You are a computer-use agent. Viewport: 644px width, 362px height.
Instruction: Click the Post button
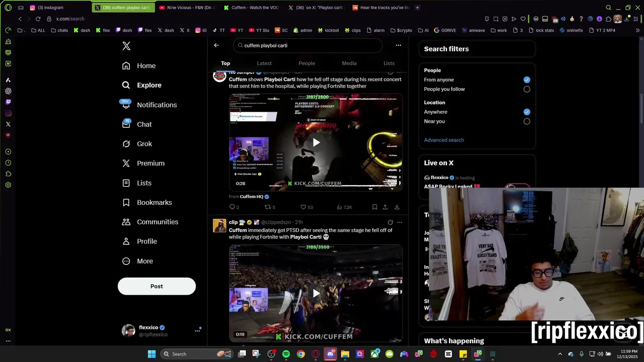(x=156, y=286)
